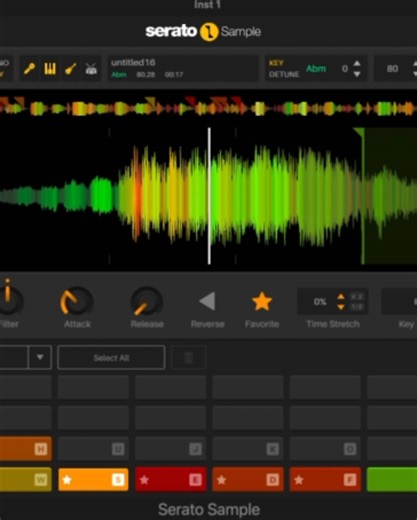Click the Abm key value beside KEY

316,69
